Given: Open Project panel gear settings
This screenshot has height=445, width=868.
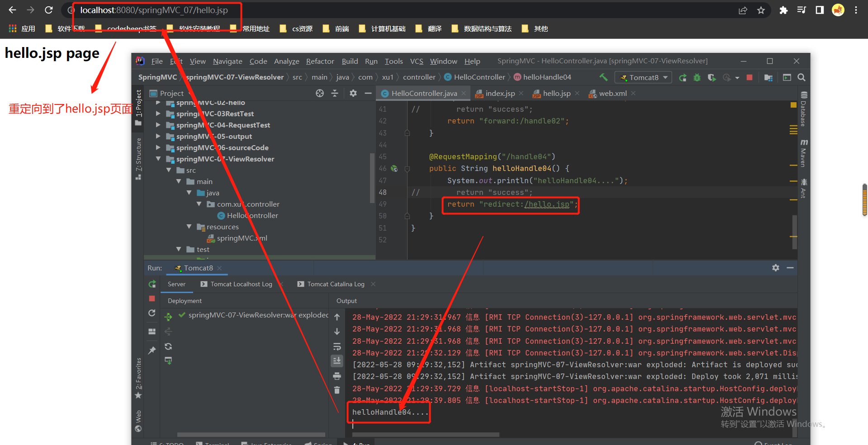Looking at the screenshot, I should pyautogui.click(x=353, y=93).
